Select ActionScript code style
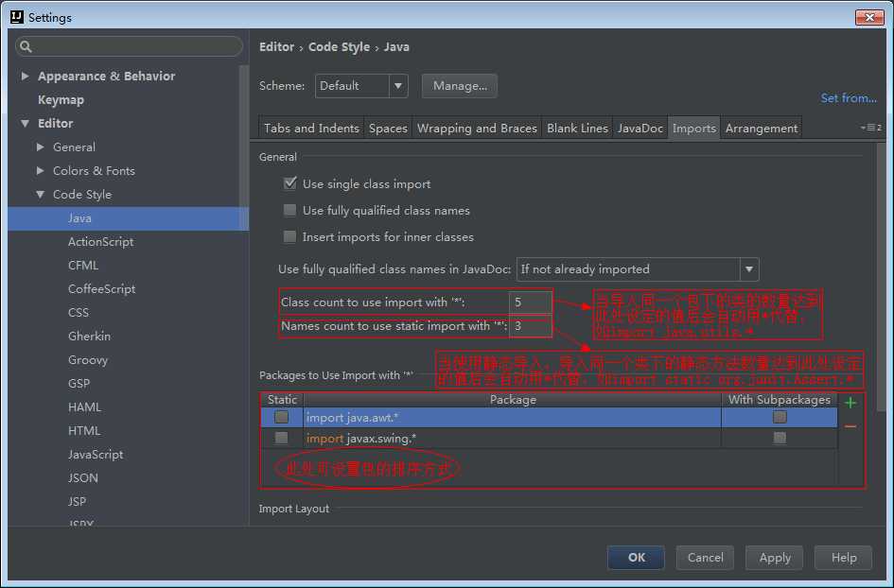Image resolution: width=894 pixels, height=588 pixels. click(x=100, y=242)
